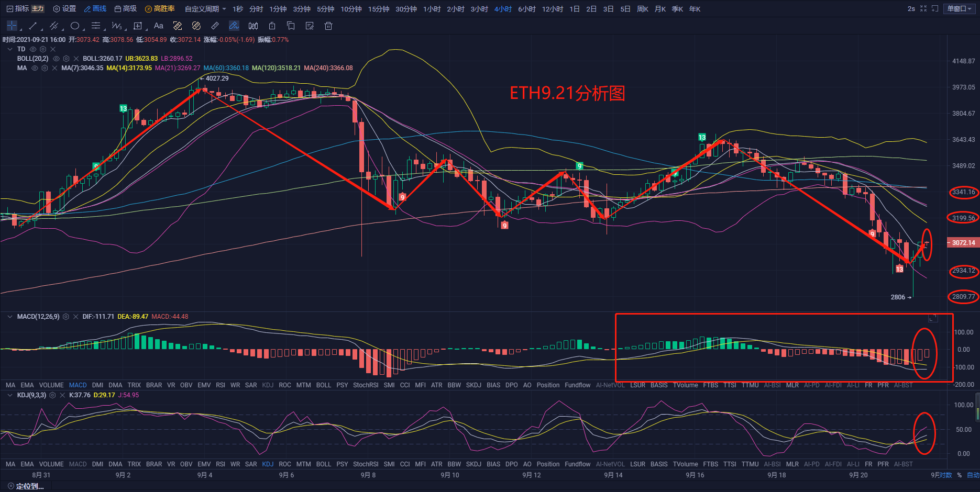This screenshot has height=492, width=980.
Task: Click the 3072.14 current price label
Action: [x=963, y=243]
